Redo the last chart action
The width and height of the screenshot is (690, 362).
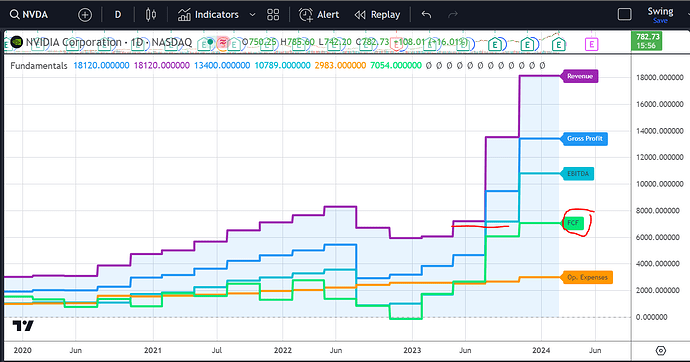[452, 15]
